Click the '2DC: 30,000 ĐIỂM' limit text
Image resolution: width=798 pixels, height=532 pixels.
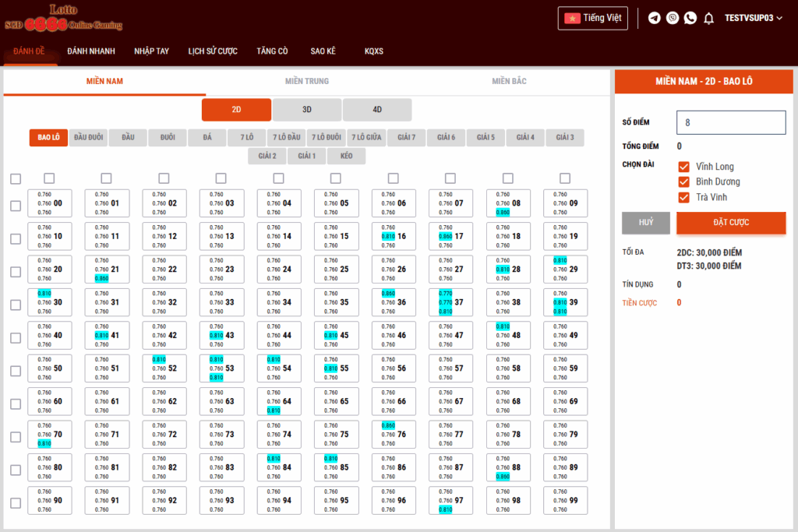coord(709,253)
